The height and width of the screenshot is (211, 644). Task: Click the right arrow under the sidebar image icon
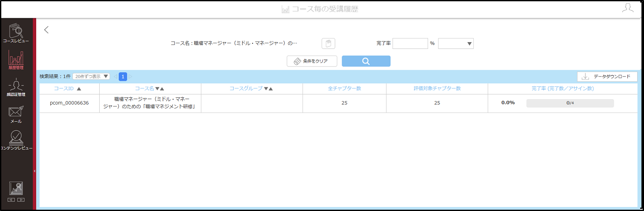tap(21, 200)
